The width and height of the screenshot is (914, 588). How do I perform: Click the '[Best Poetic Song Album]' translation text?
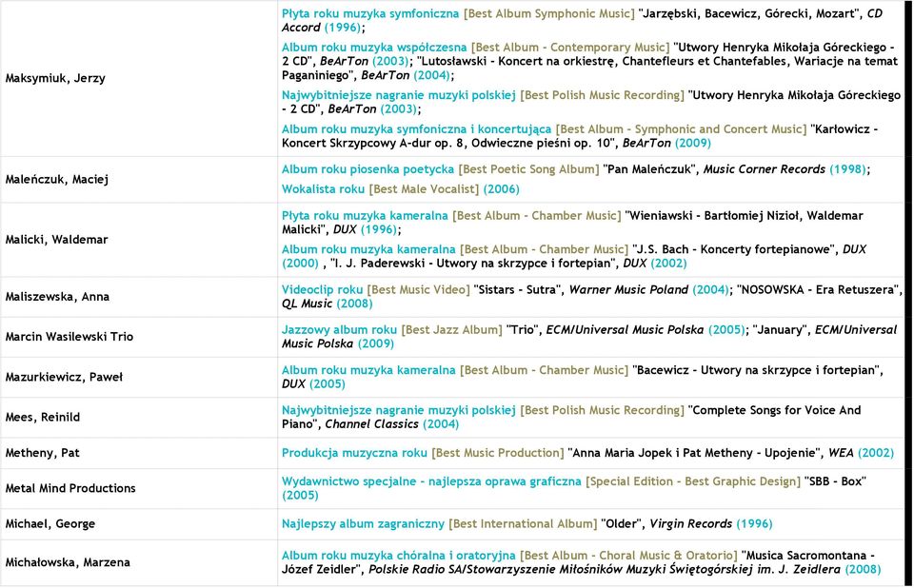pyautogui.click(x=528, y=169)
